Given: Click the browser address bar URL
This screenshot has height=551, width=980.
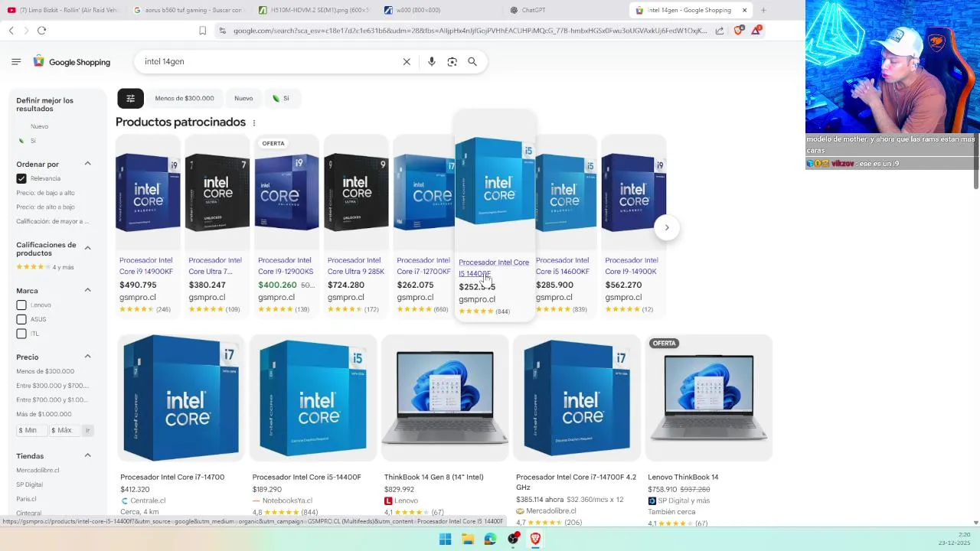Looking at the screenshot, I should [x=470, y=31].
